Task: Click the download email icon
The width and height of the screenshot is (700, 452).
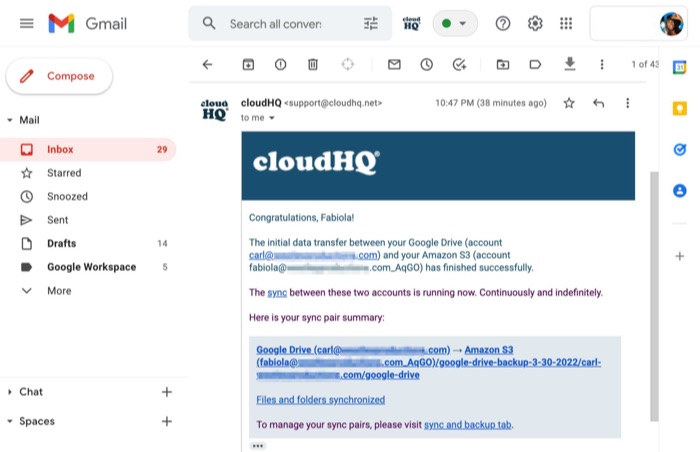Action: (x=570, y=64)
